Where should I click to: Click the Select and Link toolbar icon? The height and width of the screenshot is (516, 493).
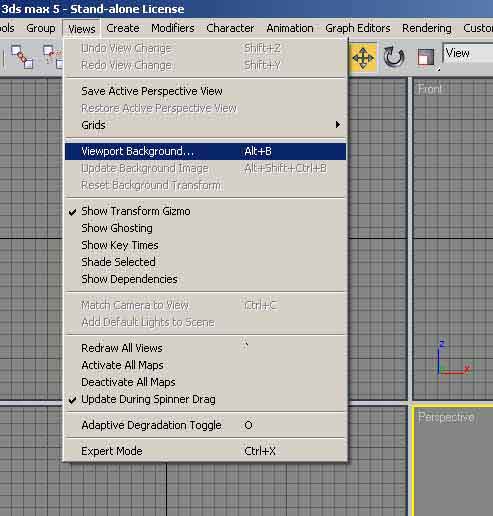(x=22, y=57)
